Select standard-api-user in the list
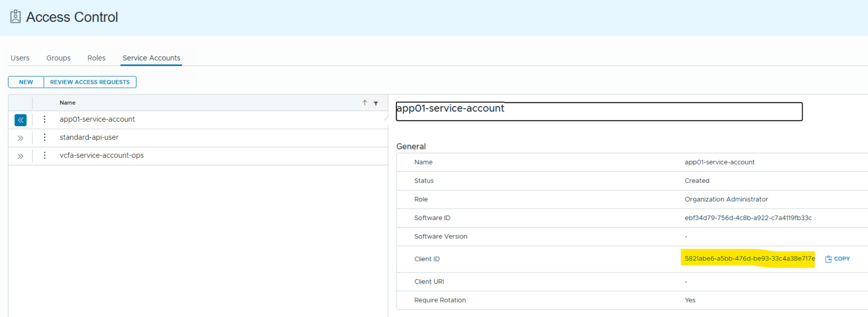868x317 pixels. pyautogui.click(x=89, y=137)
